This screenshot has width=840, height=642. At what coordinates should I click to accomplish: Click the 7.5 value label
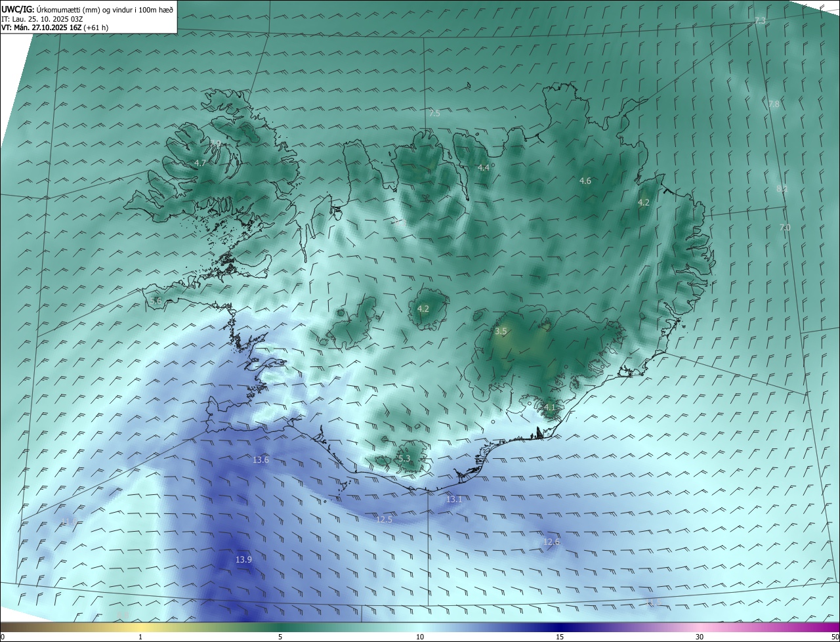coord(434,114)
